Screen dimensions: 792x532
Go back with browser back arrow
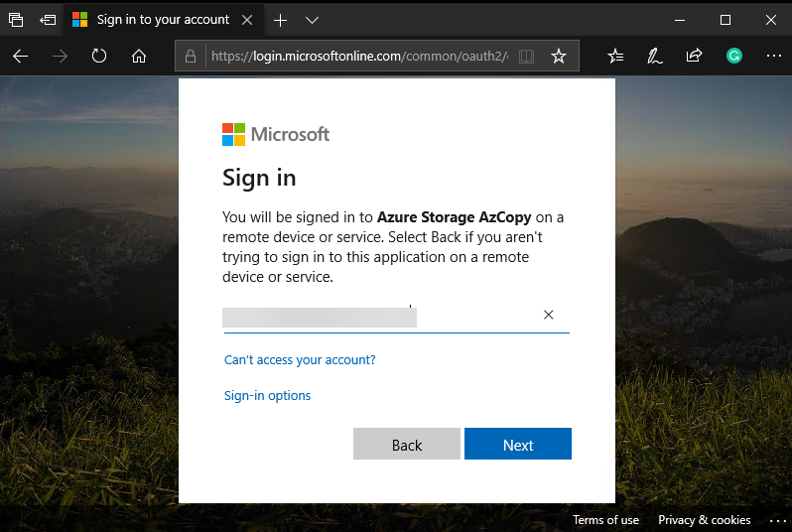click(x=20, y=57)
